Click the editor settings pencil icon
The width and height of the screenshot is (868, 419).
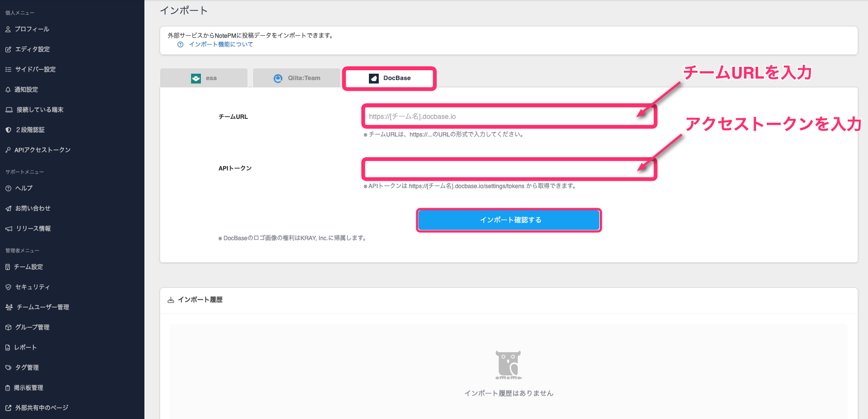[8, 50]
